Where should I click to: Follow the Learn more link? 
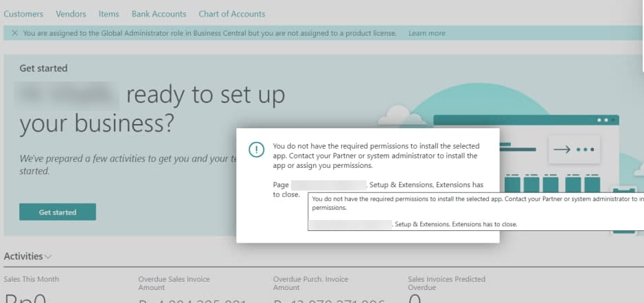(x=426, y=33)
